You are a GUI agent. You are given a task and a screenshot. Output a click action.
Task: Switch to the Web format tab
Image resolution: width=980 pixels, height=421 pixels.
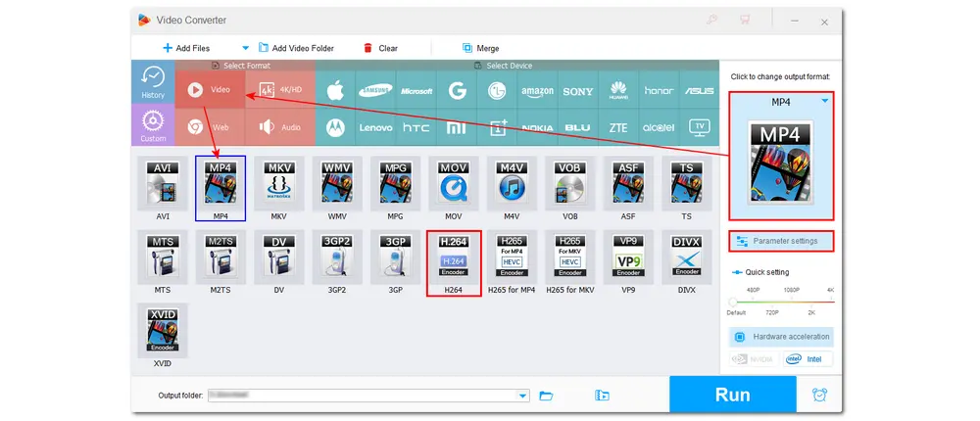coord(210,127)
